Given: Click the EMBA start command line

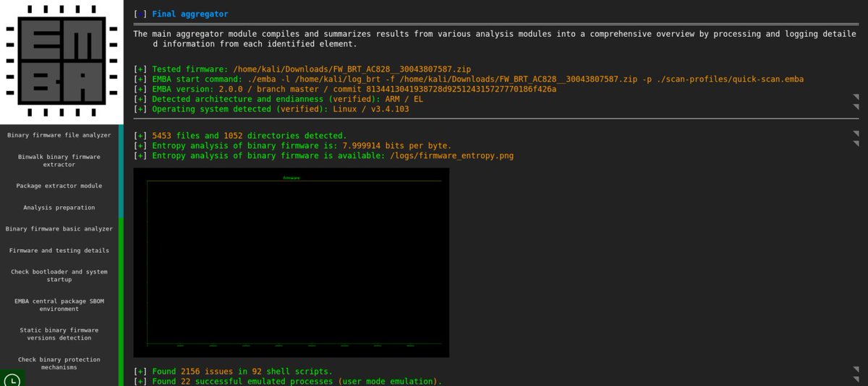Looking at the screenshot, I should (469, 79).
